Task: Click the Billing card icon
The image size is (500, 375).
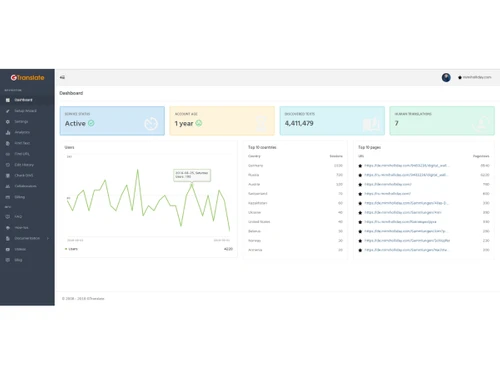Action: coord(8,197)
